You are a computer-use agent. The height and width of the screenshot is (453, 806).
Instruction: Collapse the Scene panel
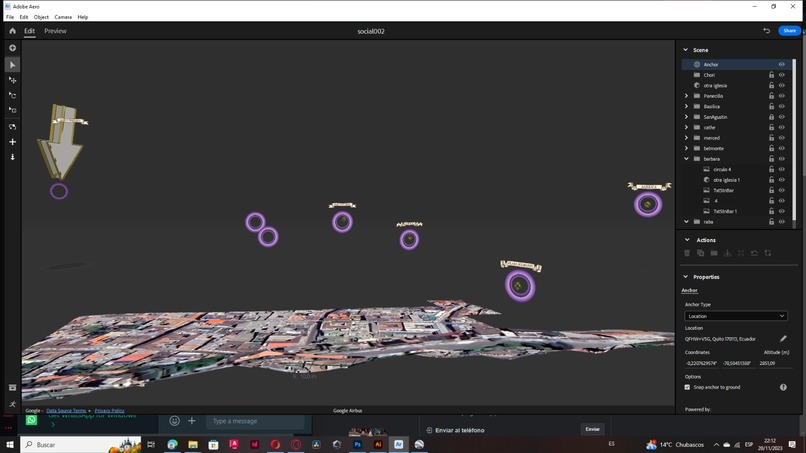pos(685,50)
